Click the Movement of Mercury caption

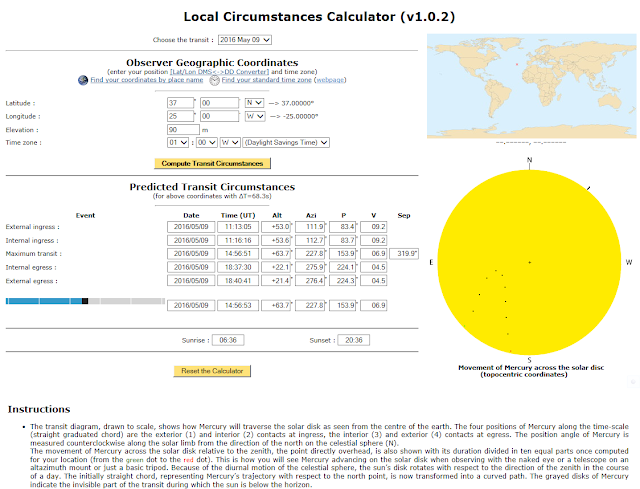point(531,371)
